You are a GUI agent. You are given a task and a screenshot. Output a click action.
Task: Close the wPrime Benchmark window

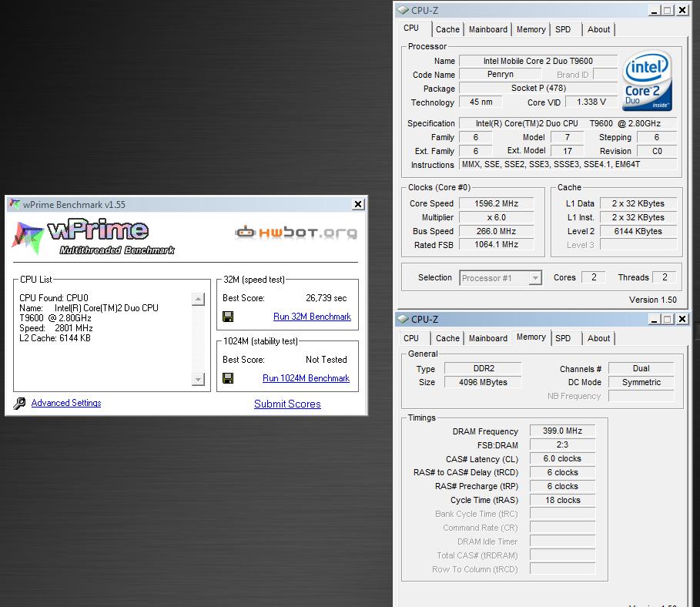[358, 204]
